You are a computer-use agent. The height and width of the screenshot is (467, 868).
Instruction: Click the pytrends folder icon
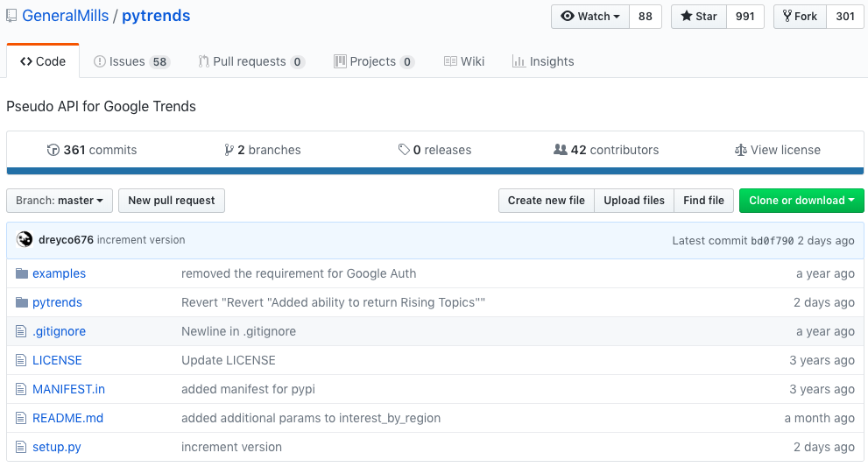pos(22,302)
